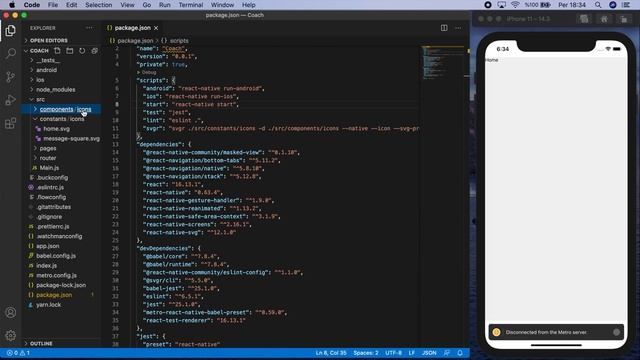640x360 pixels.
Task: Change end of line sequence LF
Action: [x=411, y=353]
